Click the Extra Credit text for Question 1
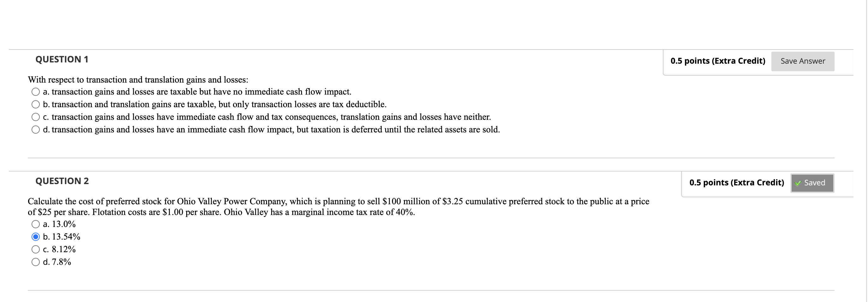 click(739, 61)
